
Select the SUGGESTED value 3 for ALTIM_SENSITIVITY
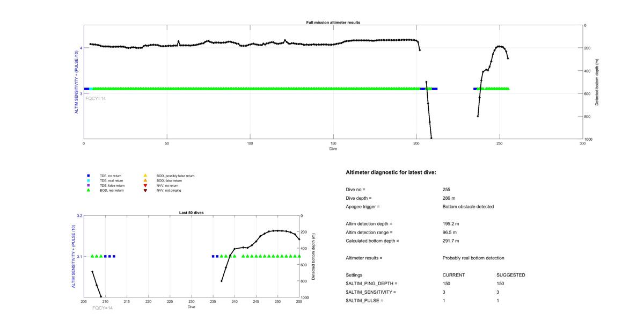tap(498, 292)
